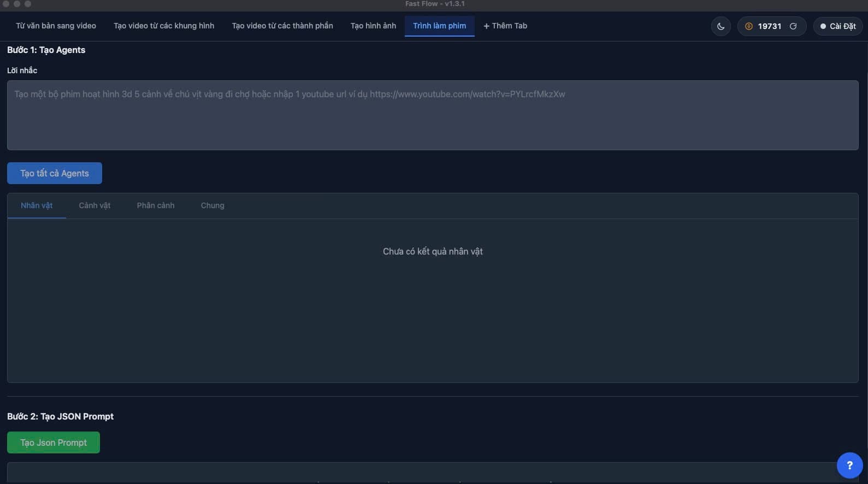
Task: View the Phân cảnh sub-tab
Action: [x=156, y=205]
